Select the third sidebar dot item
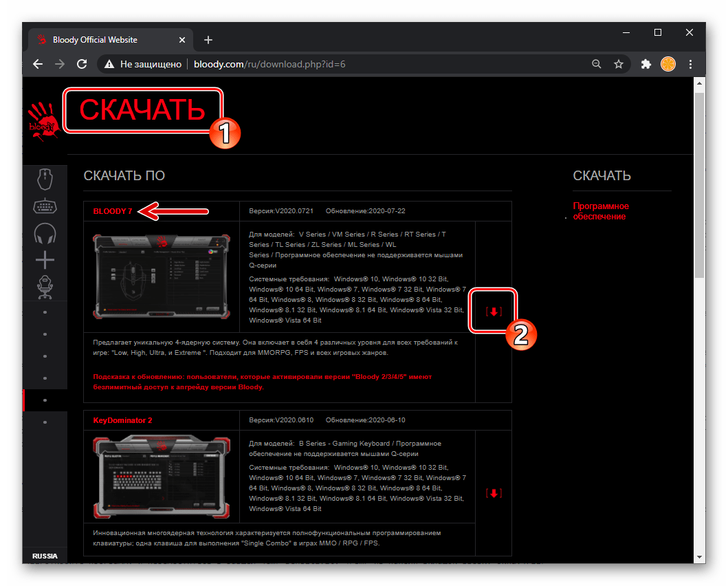Screen dimensions: 728x586 click(45, 356)
